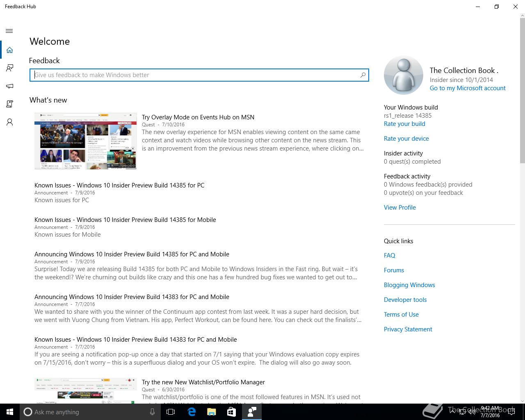525x420 pixels.
Task: Open the View Profile link
Action: (x=400, y=208)
